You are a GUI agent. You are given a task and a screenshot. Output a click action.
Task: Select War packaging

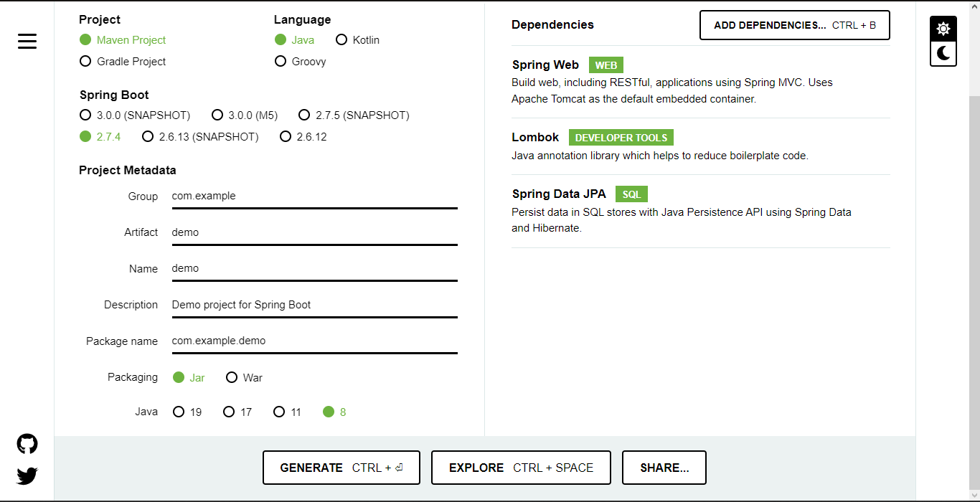pyautogui.click(x=244, y=377)
